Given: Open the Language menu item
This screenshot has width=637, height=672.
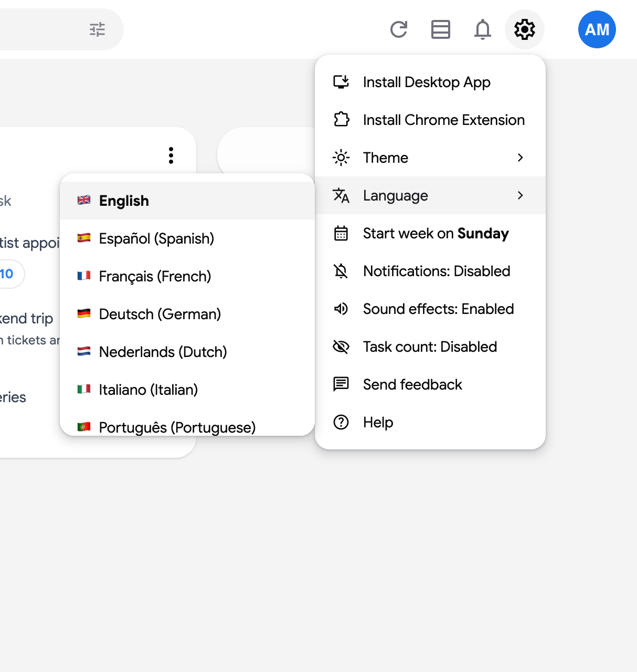Looking at the screenshot, I should click(x=430, y=195).
